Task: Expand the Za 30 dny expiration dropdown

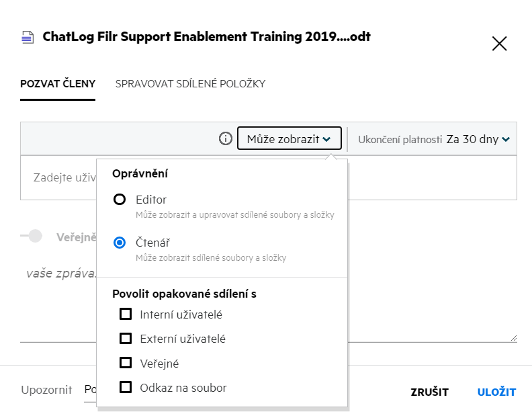Action: point(478,139)
